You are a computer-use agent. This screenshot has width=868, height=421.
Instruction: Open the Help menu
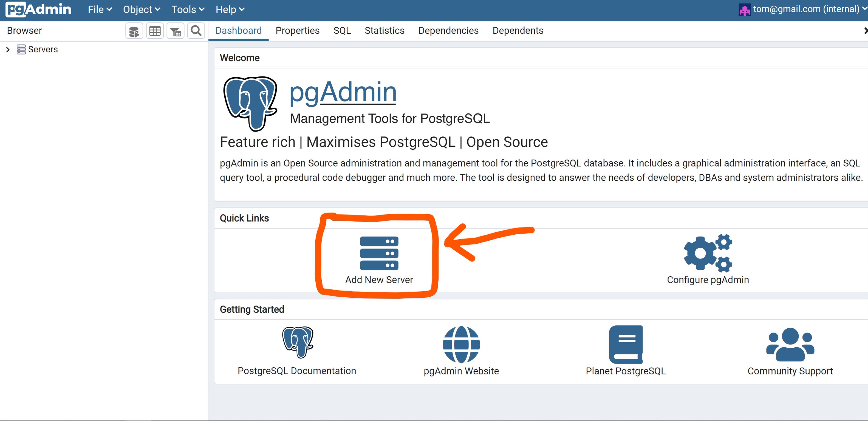click(230, 9)
